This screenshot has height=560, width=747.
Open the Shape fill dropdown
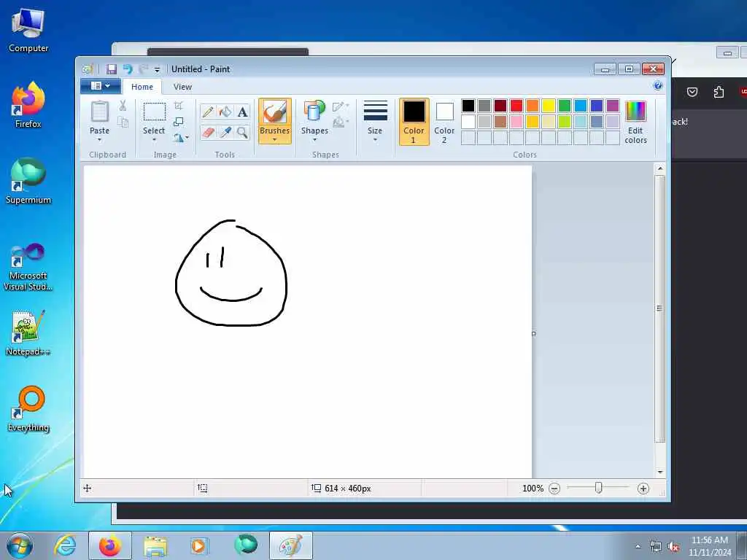(x=341, y=122)
